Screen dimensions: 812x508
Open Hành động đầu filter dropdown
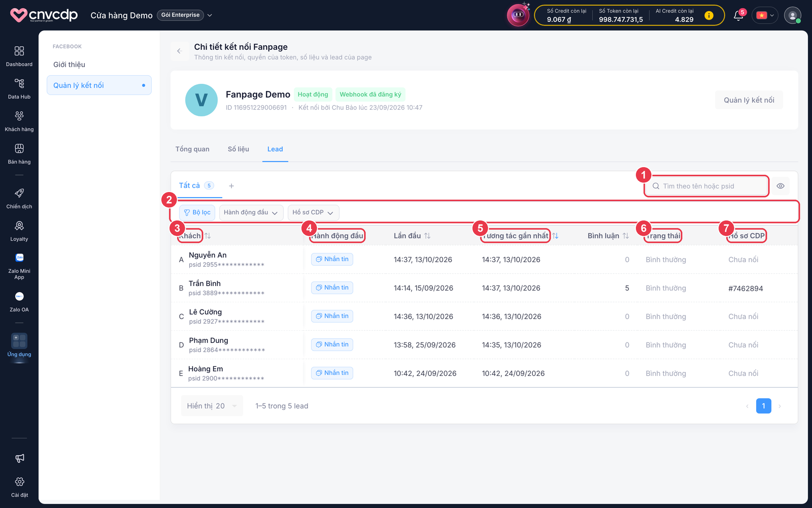pyautogui.click(x=251, y=212)
